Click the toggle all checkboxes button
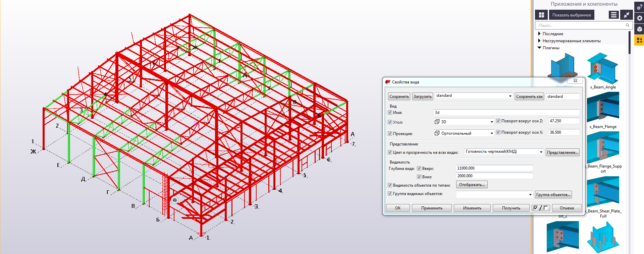Image resolution: width=644 pixels, height=254 pixels. coord(540,208)
